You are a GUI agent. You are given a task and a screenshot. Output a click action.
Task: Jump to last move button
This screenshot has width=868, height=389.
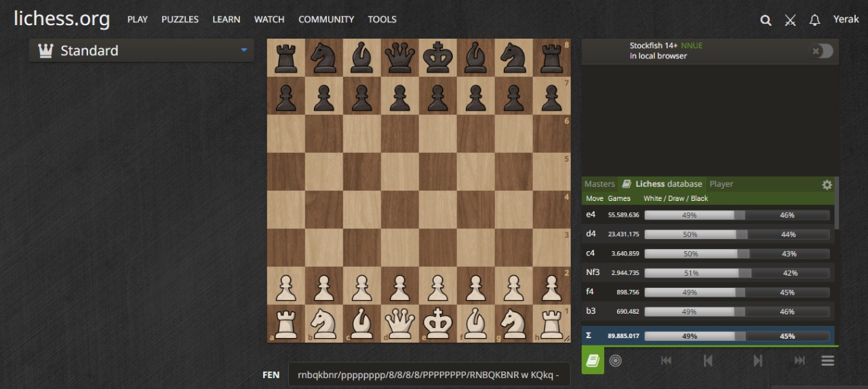pyautogui.click(x=800, y=360)
